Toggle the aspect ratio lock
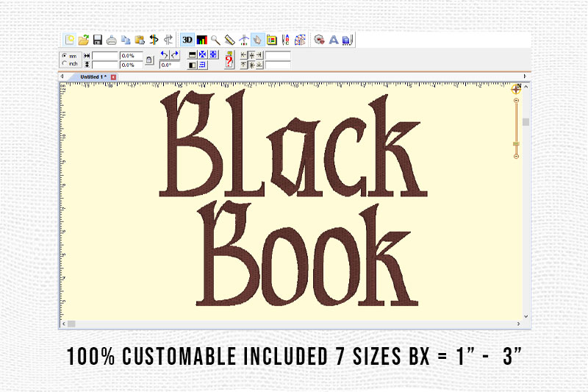 pyautogui.click(x=149, y=60)
